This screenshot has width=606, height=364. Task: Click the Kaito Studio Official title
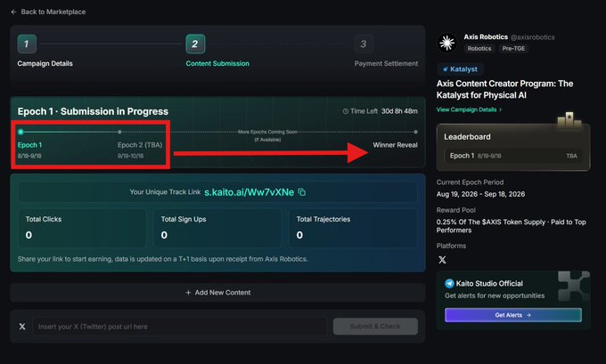[x=489, y=283]
